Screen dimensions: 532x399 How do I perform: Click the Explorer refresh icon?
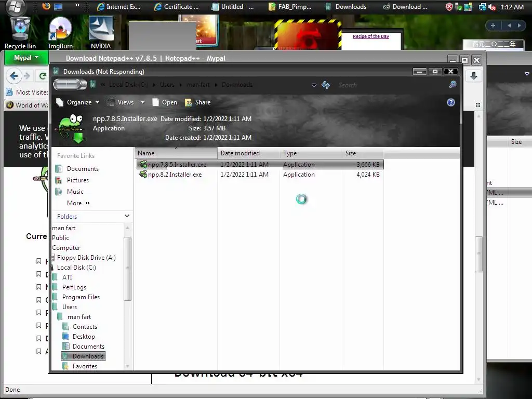(x=326, y=85)
